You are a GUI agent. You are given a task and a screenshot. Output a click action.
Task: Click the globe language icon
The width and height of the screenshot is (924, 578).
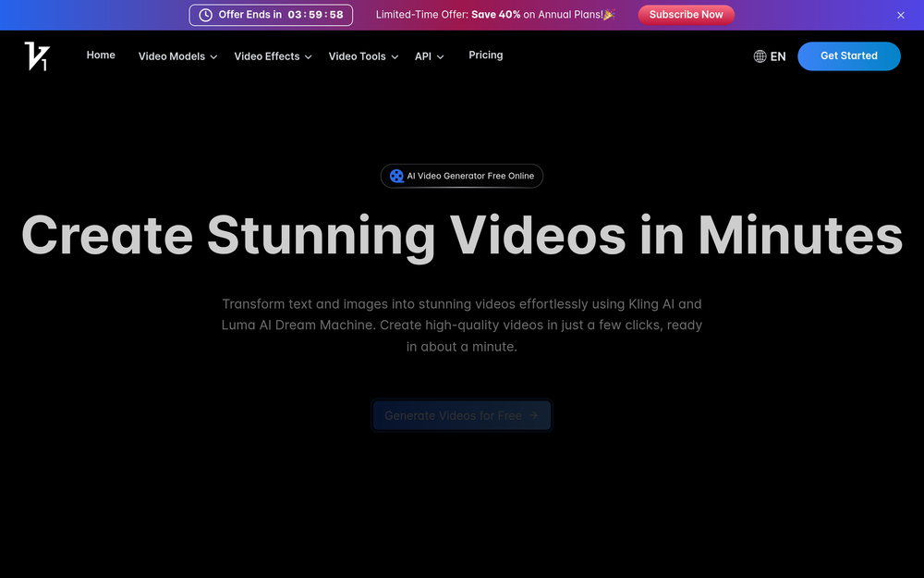click(760, 56)
